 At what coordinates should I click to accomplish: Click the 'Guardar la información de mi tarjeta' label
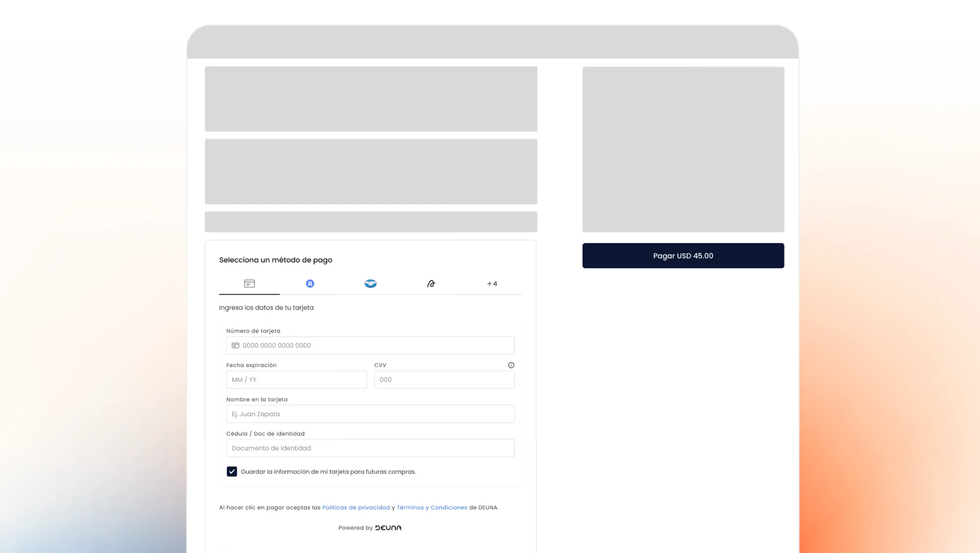pos(328,472)
